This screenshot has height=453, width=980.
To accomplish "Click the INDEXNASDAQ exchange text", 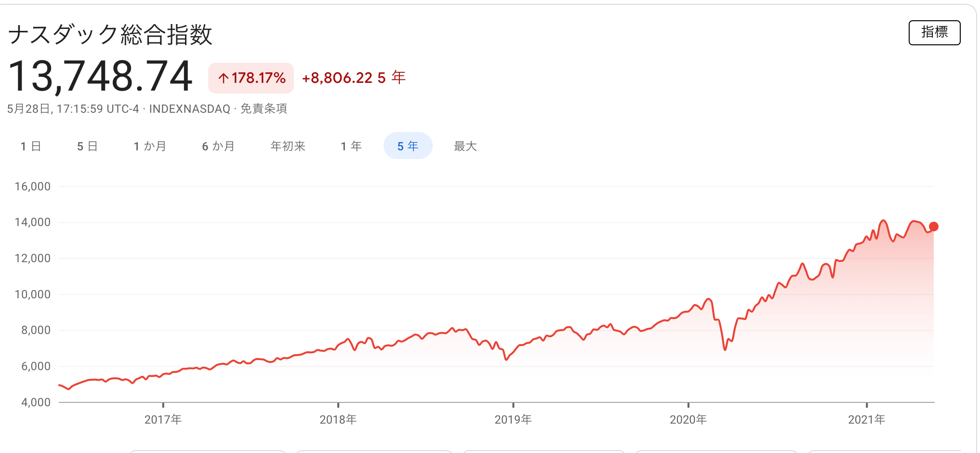I will pyautogui.click(x=189, y=109).
